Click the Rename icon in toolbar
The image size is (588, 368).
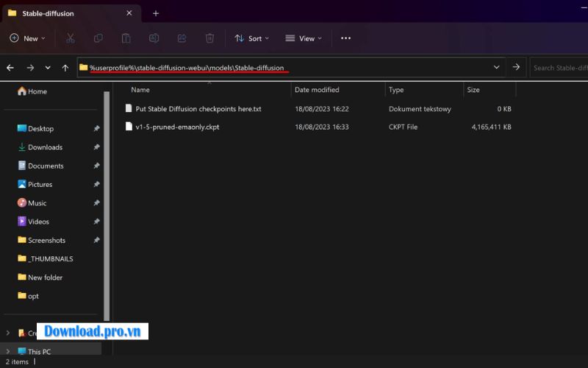154,38
